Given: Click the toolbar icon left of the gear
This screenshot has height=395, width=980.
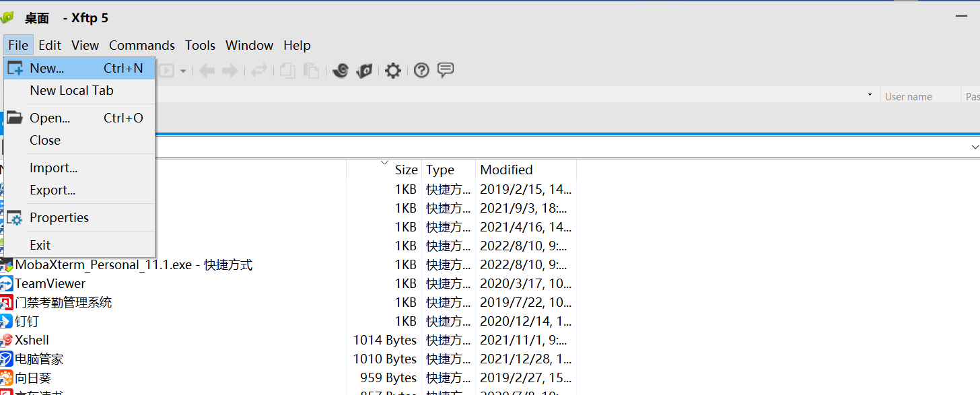Looking at the screenshot, I should pyautogui.click(x=365, y=71).
